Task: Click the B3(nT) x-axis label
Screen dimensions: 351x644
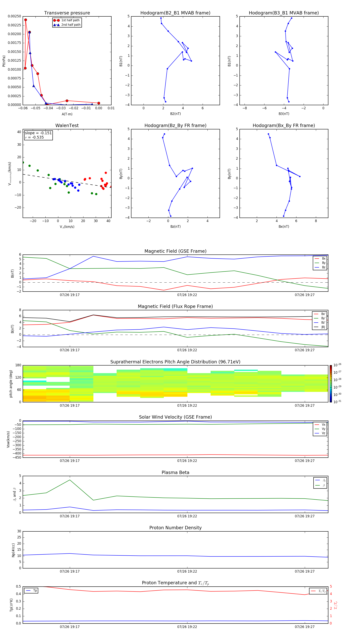Action: 284,114
